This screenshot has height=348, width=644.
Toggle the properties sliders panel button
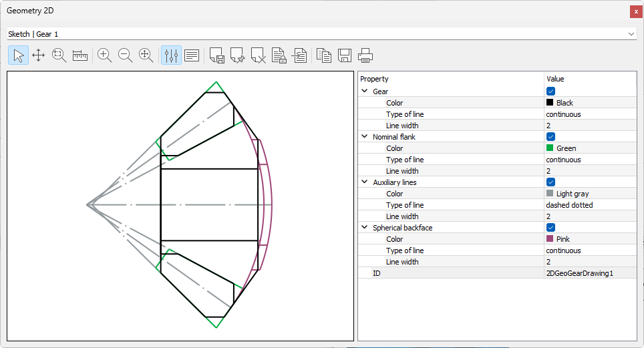tap(171, 55)
